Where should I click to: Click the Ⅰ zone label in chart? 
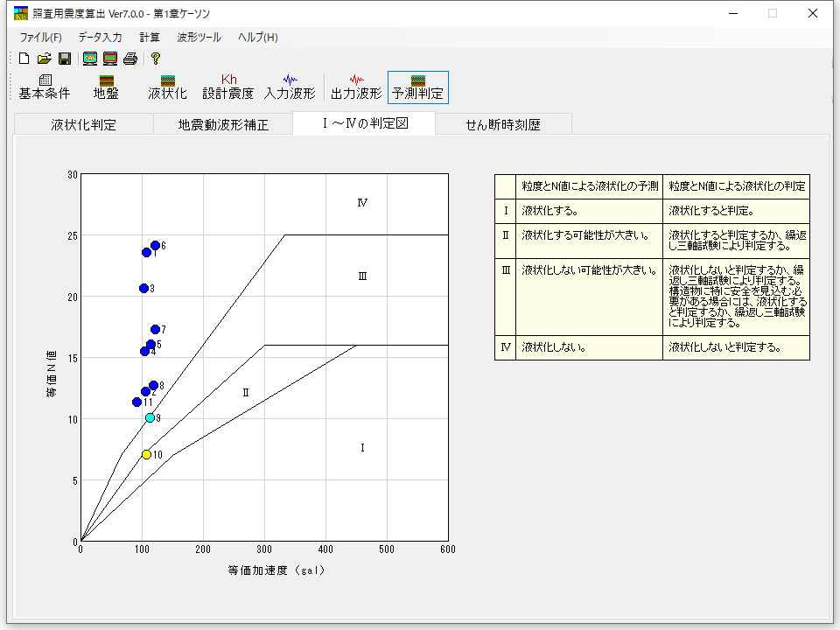point(362,448)
